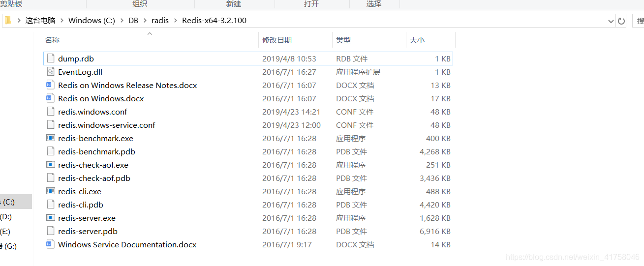Click the dump.rdb file icon
The image size is (644, 266).
point(50,59)
